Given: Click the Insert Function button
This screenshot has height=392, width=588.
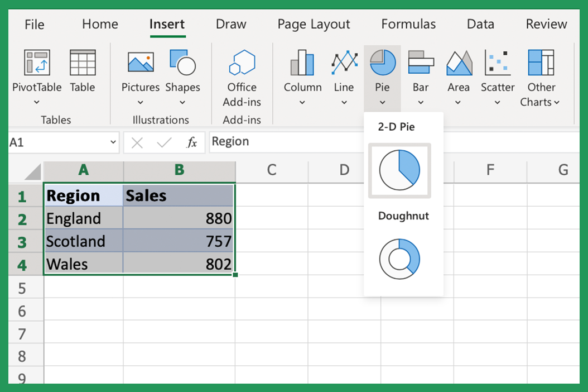Looking at the screenshot, I should pos(192,142).
